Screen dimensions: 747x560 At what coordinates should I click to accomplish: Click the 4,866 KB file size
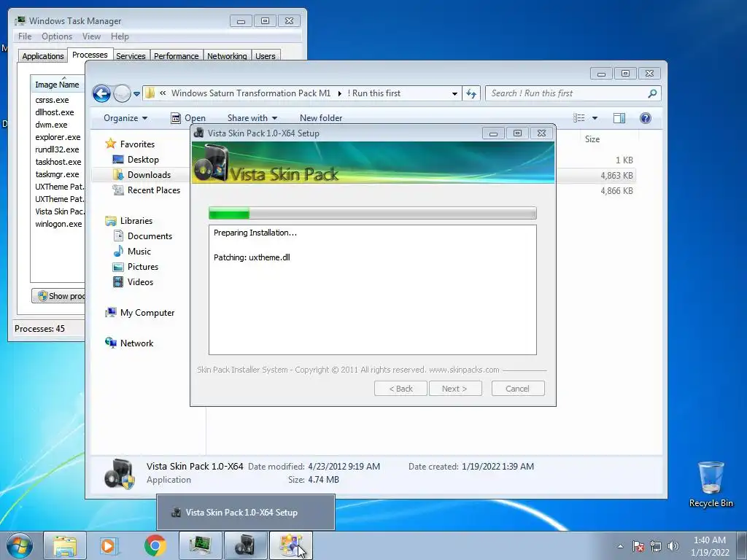[x=616, y=190]
